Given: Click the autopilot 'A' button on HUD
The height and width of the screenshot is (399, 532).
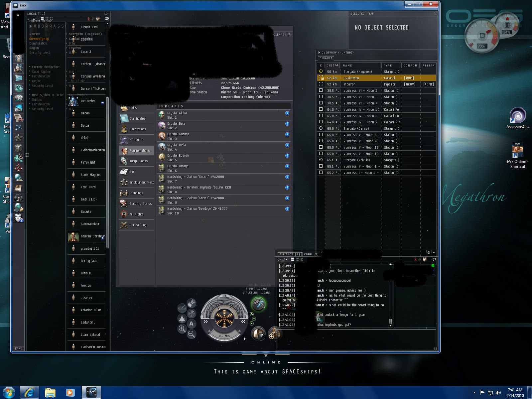Looking at the screenshot, I should click(191, 324).
